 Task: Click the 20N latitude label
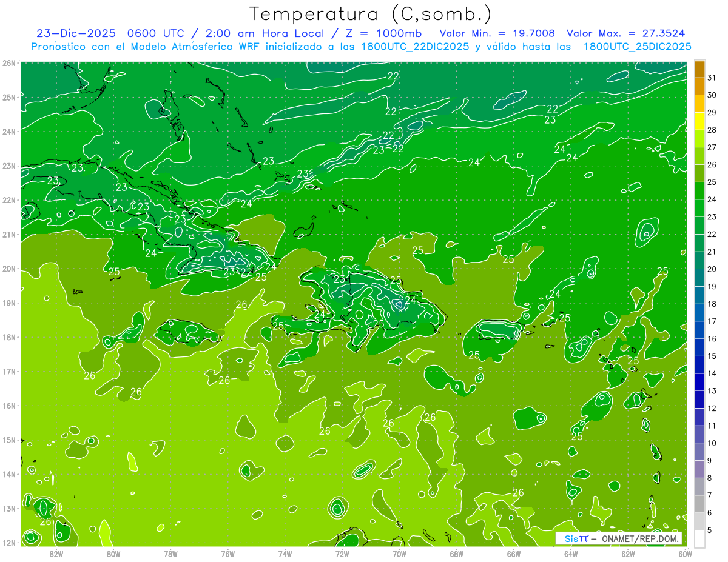[9, 269]
